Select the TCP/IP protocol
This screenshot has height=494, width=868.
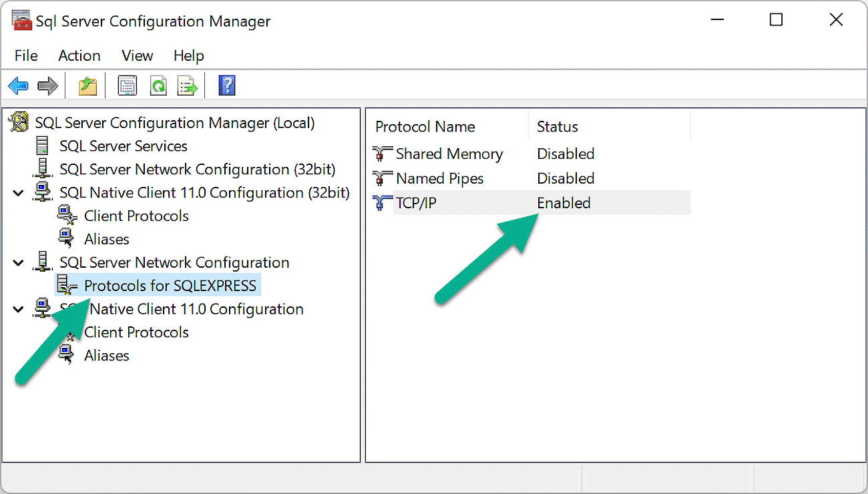pos(416,203)
